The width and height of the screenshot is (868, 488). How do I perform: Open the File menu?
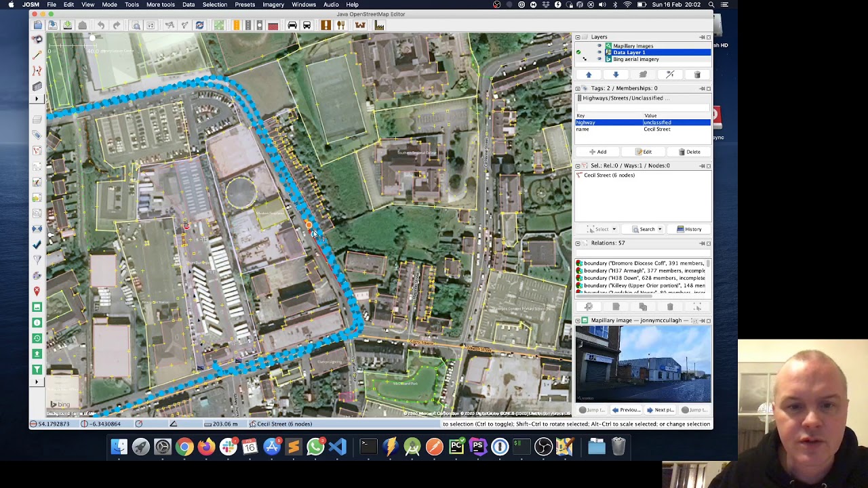pos(52,5)
